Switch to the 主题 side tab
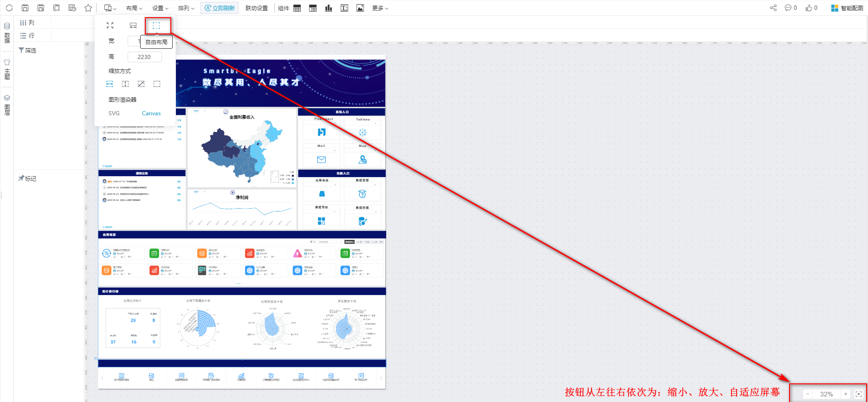The width and height of the screenshot is (868, 402). [7, 69]
